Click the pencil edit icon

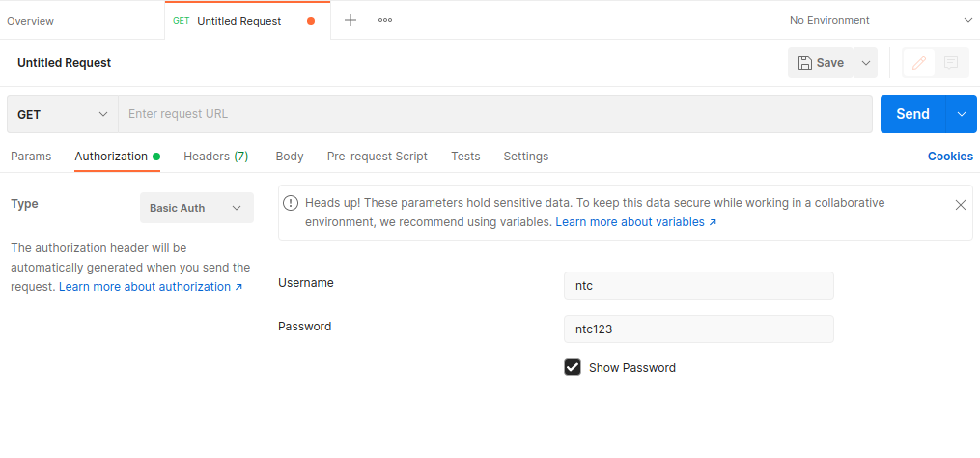tap(919, 63)
